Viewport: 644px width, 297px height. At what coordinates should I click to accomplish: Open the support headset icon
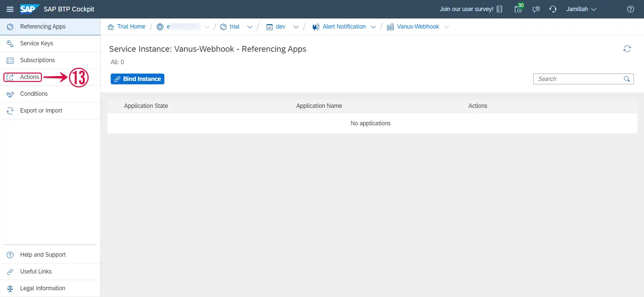click(553, 9)
